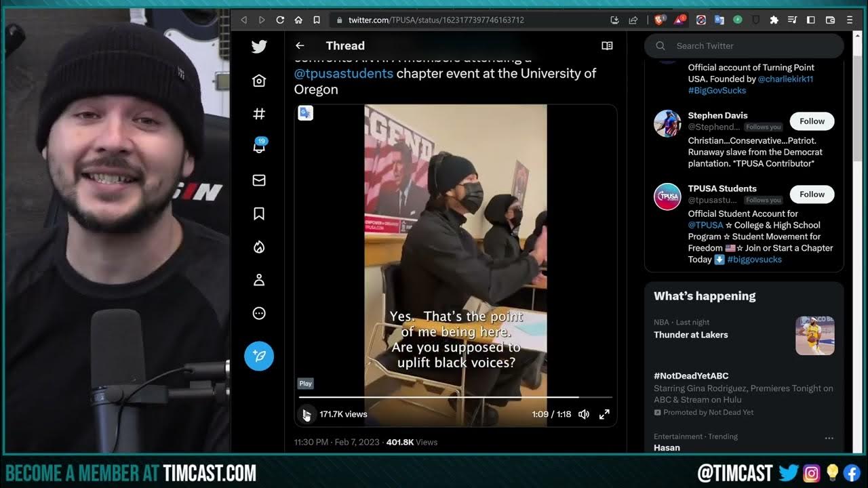The image size is (868, 488).
Task: Open the extensions puzzle-piece menu
Action: pyautogui.click(x=774, y=20)
